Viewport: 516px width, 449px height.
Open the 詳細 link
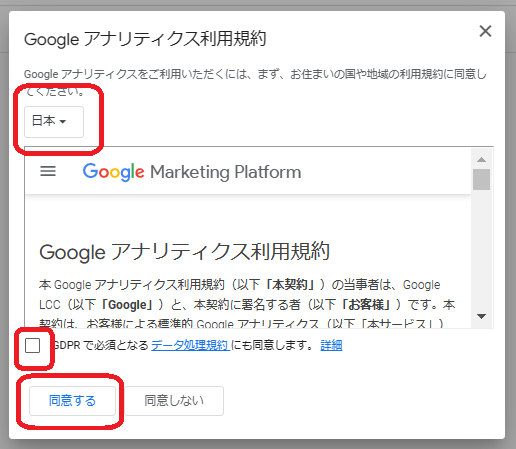[x=331, y=345]
